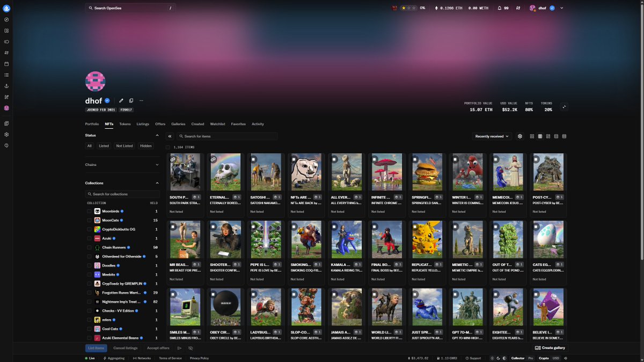Viewport: 644px width, 362px height.
Task: Open the Offers tab
Action: (x=160, y=124)
